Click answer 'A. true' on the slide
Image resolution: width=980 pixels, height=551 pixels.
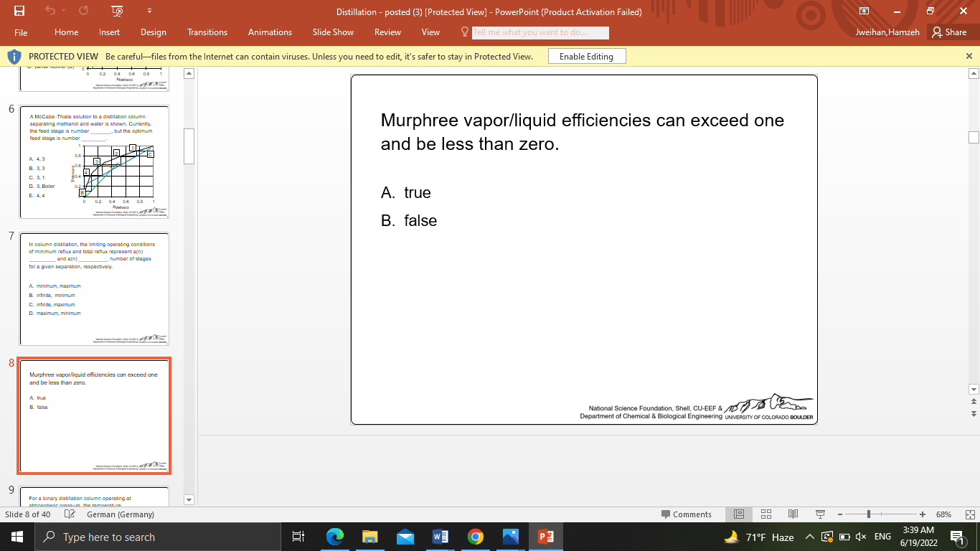click(x=406, y=192)
